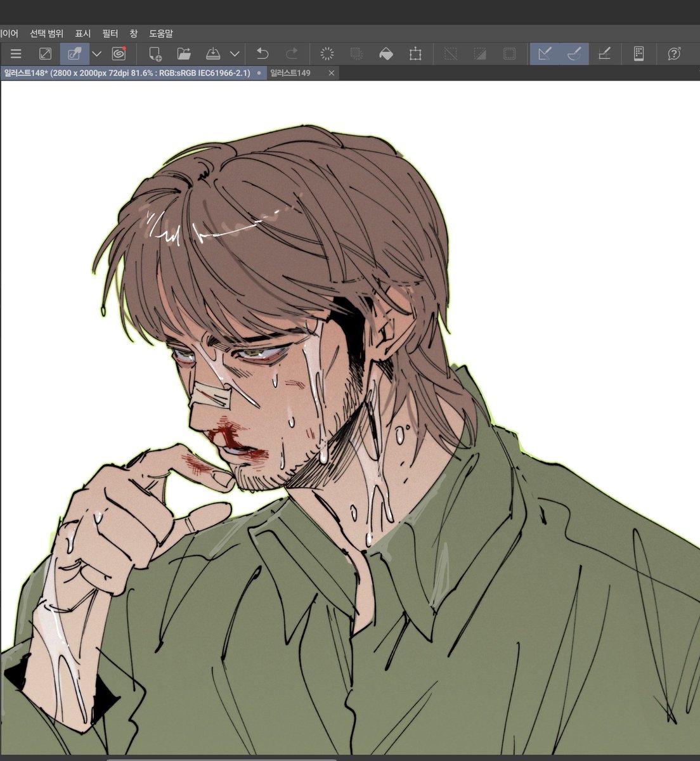The image size is (700, 761).
Task: Click the Invert Selected Area icon
Action: tap(480, 54)
